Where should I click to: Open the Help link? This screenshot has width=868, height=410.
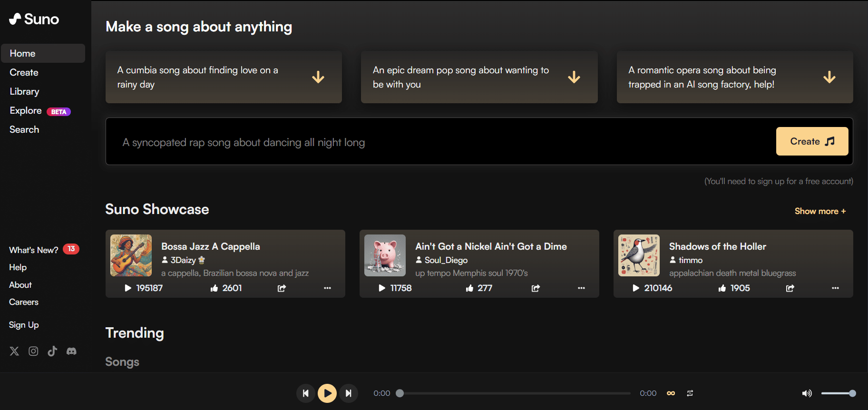18,267
